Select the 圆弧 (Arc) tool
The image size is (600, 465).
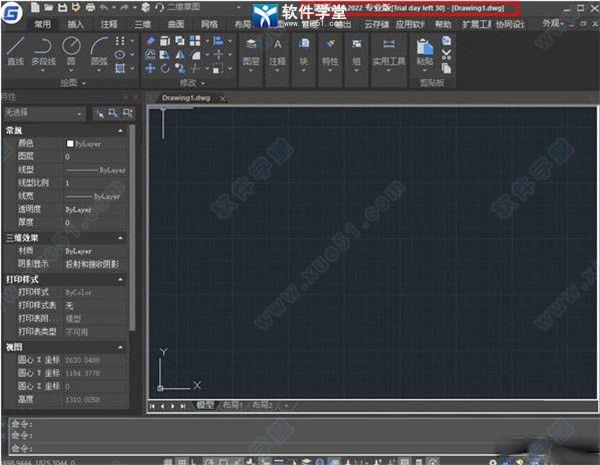point(98,47)
